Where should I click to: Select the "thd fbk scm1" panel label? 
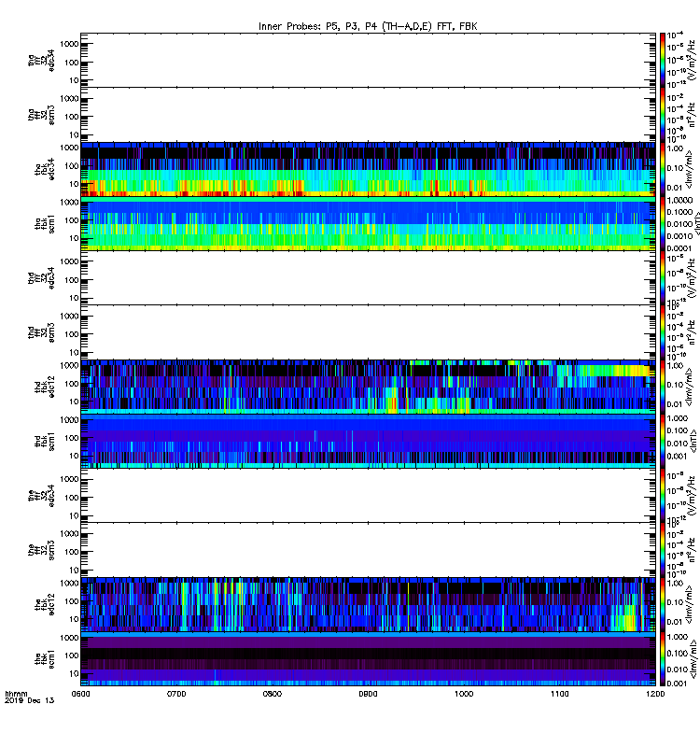45,441
